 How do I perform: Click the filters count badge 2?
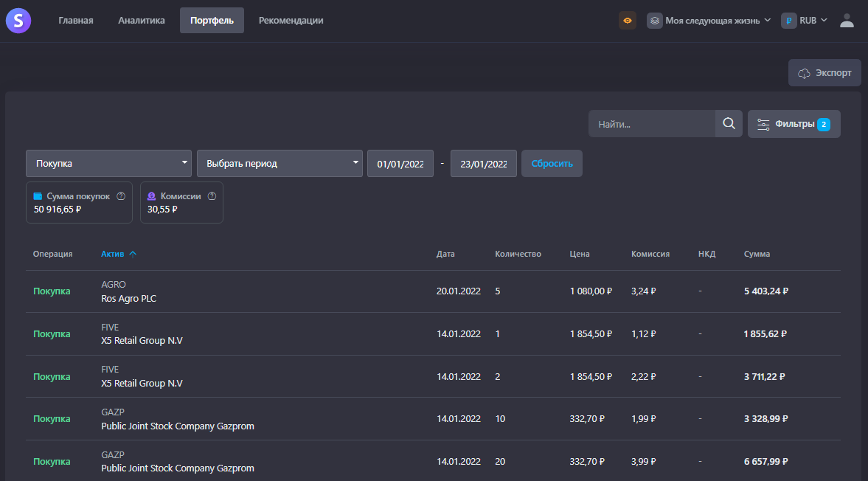[x=823, y=124]
